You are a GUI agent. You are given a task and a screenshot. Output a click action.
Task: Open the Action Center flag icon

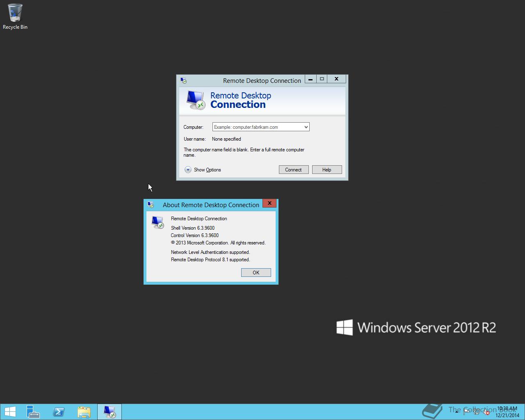467,411
